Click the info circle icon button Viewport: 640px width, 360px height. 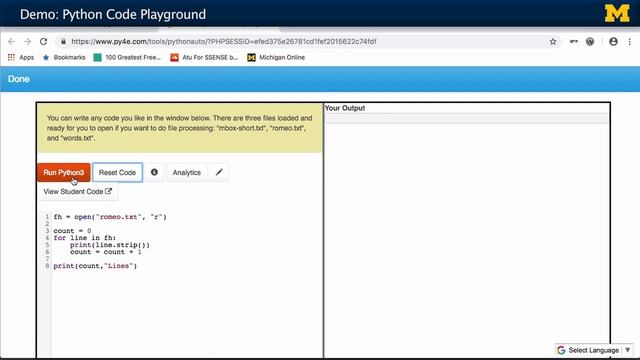tap(154, 173)
